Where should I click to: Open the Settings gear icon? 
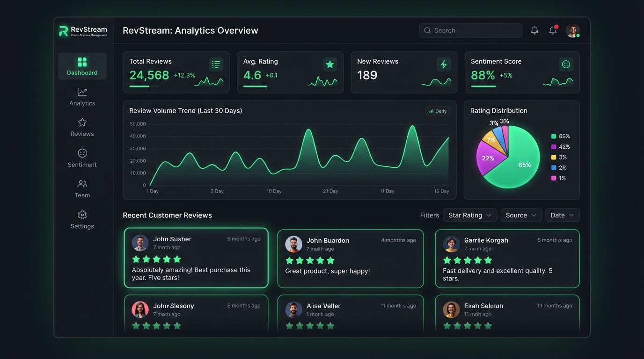coord(82,215)
